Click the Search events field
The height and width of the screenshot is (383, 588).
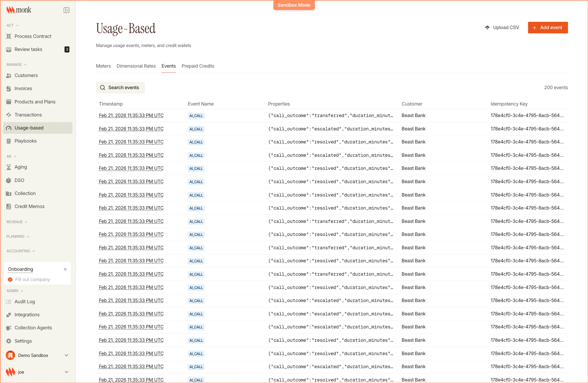pos(120,88)
